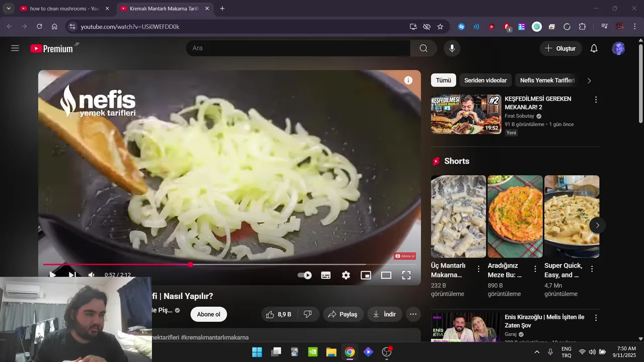The width and height of the screenshot is (644, 362).
Task: Go to YouTube Premium home logo
Action: [x=51, y=48]
